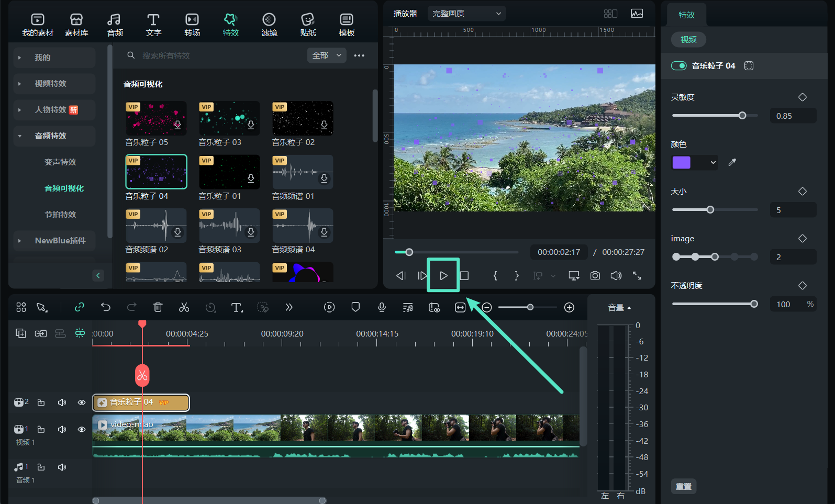The height and width of the screenshot is (504, 835).
Task: Open the 滤镜 tab
Action: (269, 25)
